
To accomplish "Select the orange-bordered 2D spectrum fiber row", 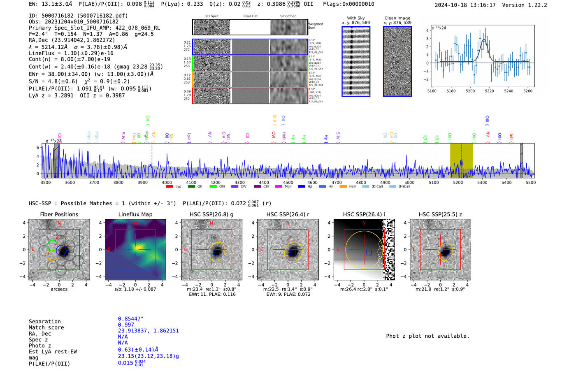I will click(250, 79).
